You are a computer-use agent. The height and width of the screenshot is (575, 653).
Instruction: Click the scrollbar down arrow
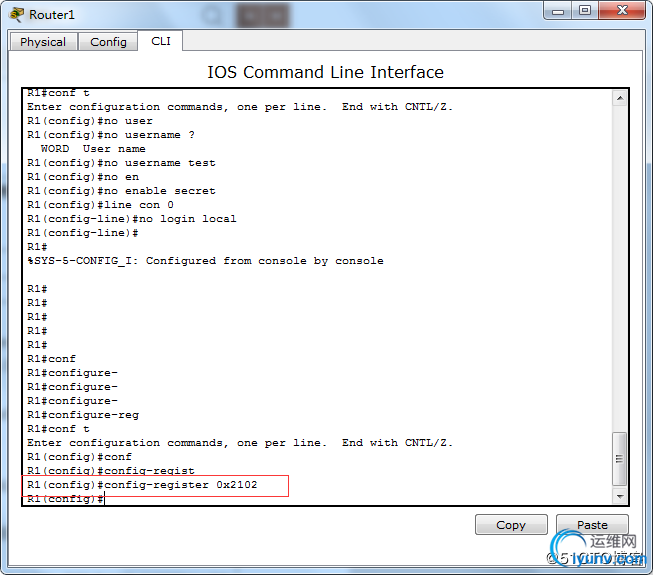pos(620,496)
